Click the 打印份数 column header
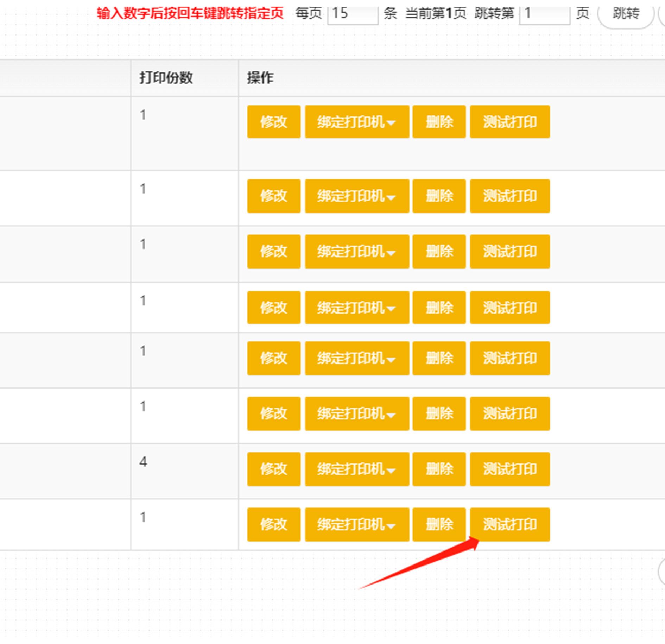 point(166,78)
